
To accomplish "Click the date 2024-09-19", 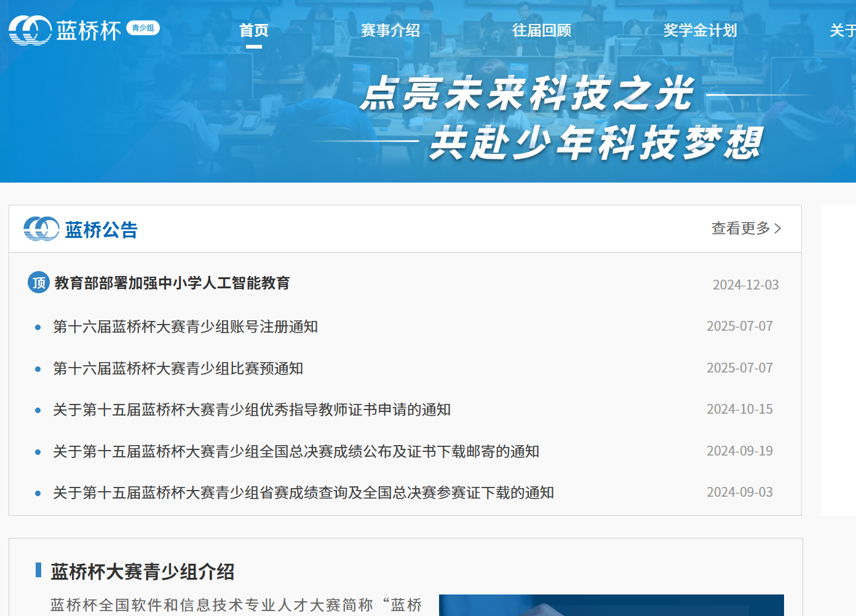I will click(739, 451).
